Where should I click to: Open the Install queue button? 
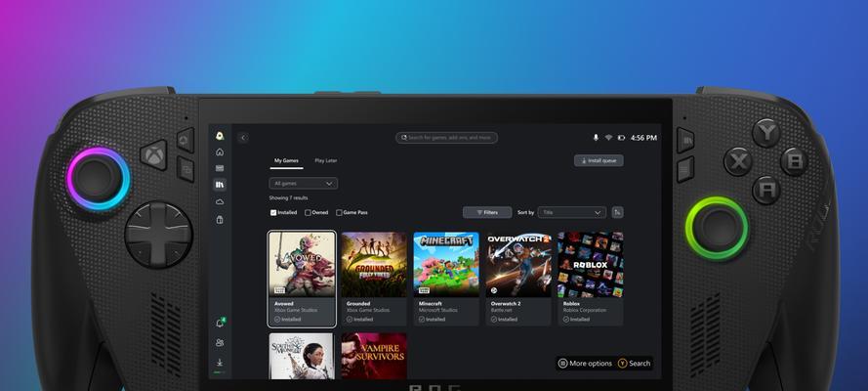[599, 160]
